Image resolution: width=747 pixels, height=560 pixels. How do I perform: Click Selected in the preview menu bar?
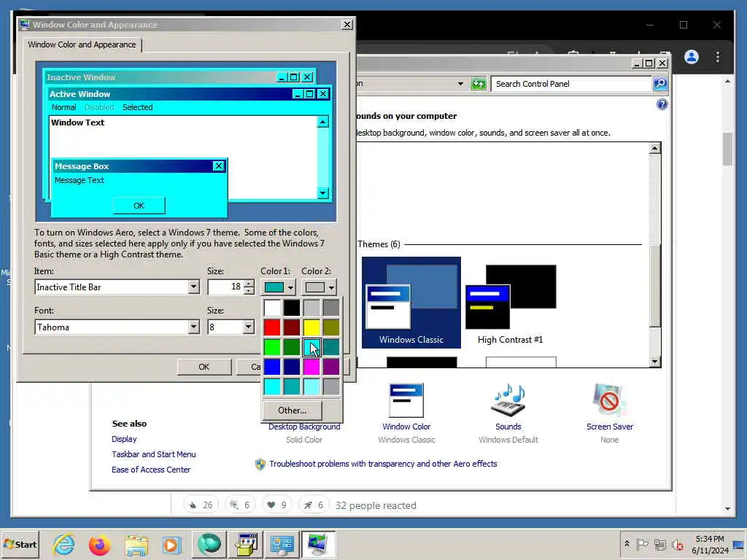click(138, 108)
